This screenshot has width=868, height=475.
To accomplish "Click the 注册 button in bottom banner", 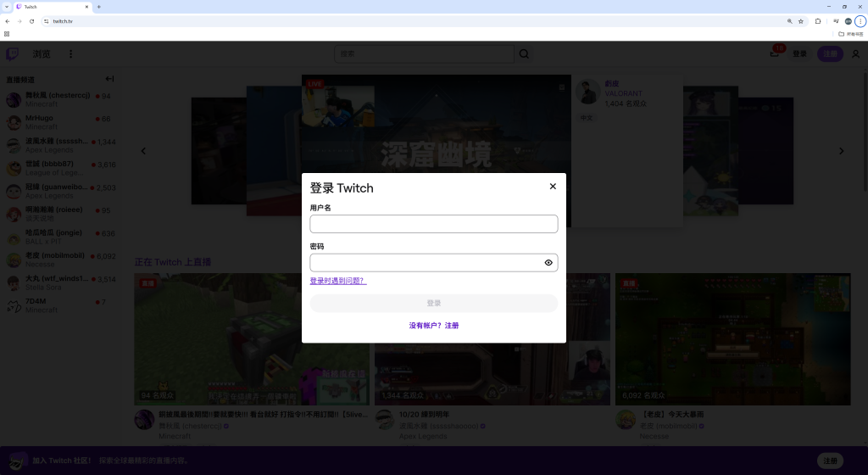I will click(830, 461).
